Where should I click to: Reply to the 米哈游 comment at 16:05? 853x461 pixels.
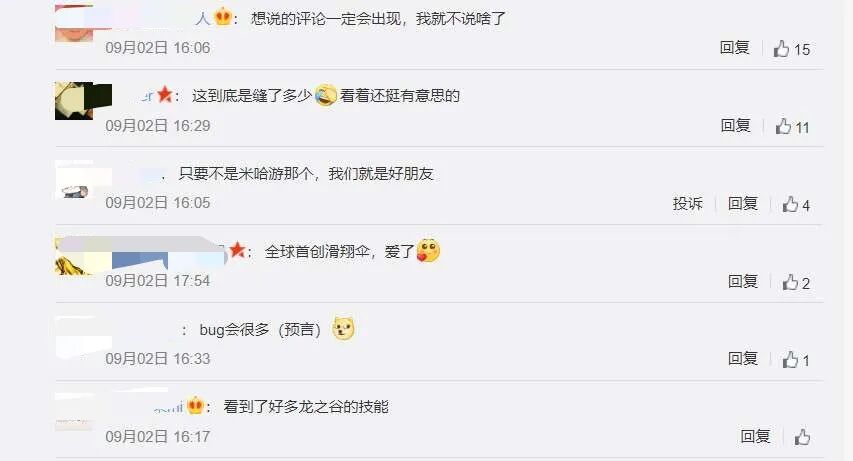743,204
